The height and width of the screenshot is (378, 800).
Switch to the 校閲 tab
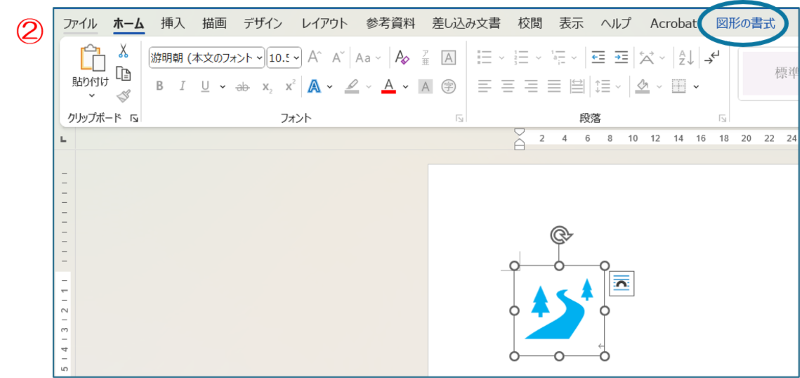tap(530, 23)
